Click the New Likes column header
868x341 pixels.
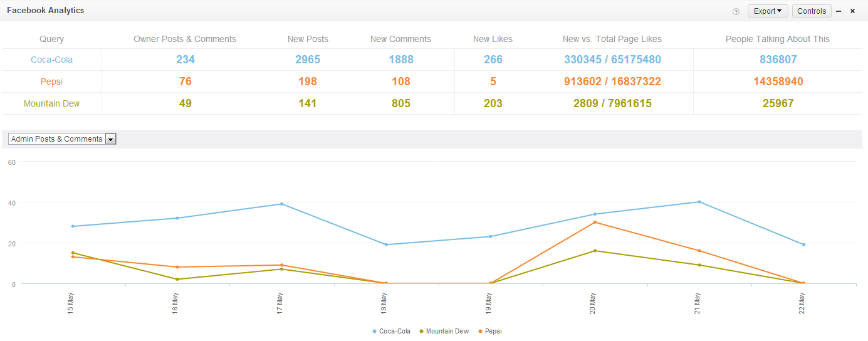point(493,39)
